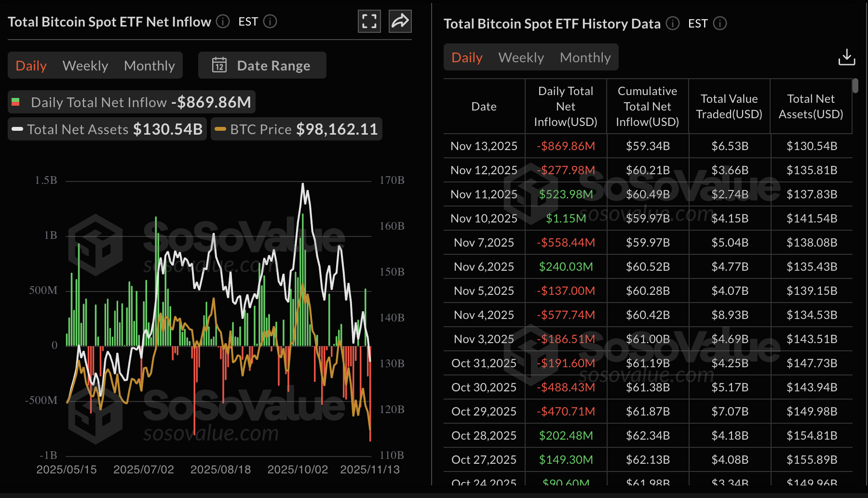Switch chart to Monthly view
Viewport: 868px width, 498px height.
[149, 65]
